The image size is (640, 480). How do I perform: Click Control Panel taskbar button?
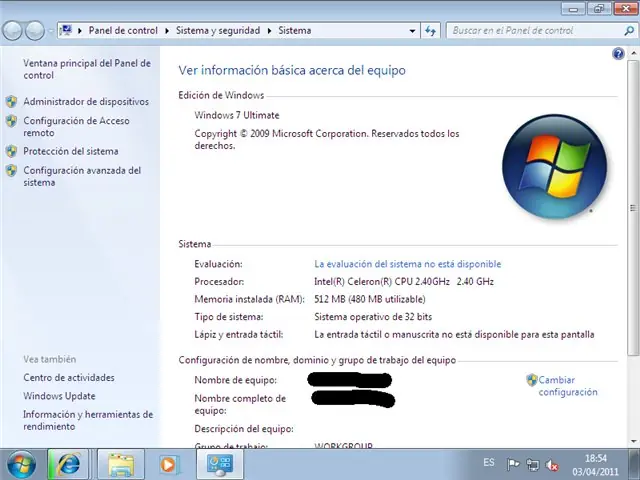(220, 464)
